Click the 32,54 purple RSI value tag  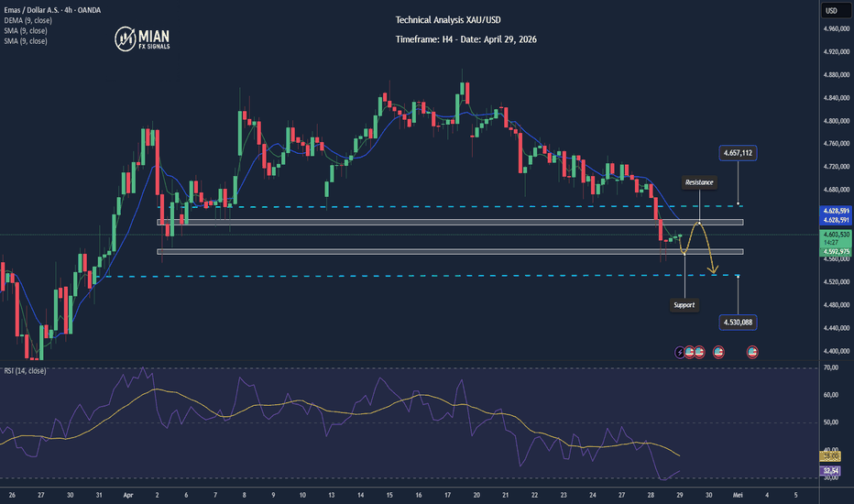[x=830, y=470]
